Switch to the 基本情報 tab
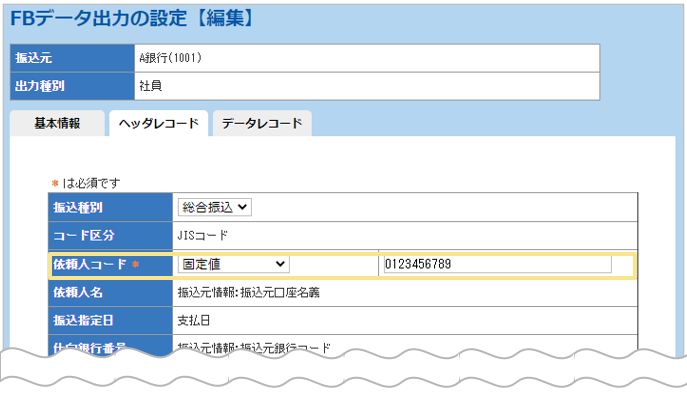 pos(57,123)
